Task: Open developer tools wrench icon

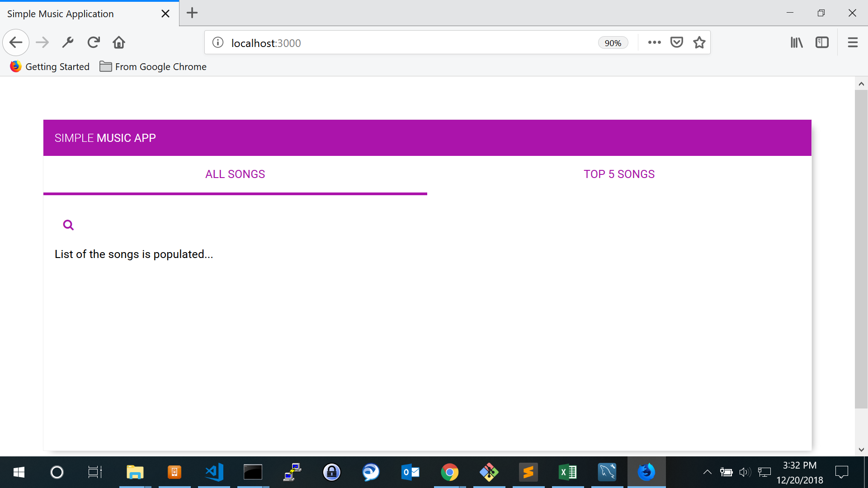Action: pos(68,42)
